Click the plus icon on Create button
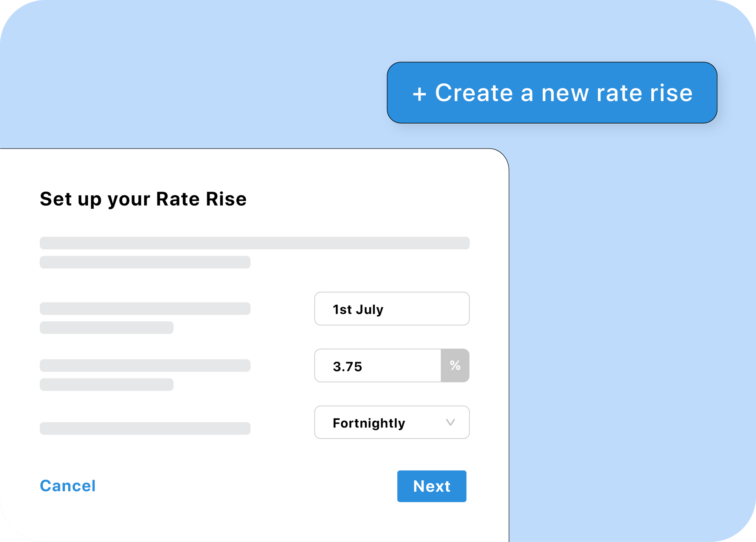 pyautogui.click(x=419, y=94)
